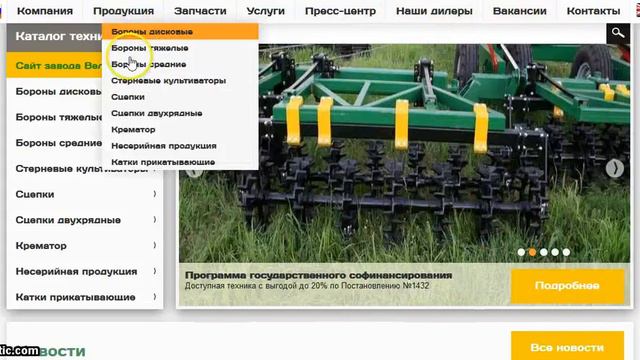This screenshot has width=640, height=360.
Task: Switch to fourth slider dot
Action: [555, 252]
